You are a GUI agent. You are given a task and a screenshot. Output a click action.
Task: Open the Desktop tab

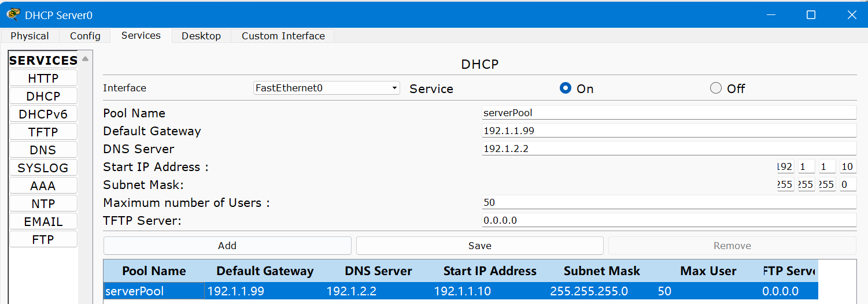click(201, 36)
